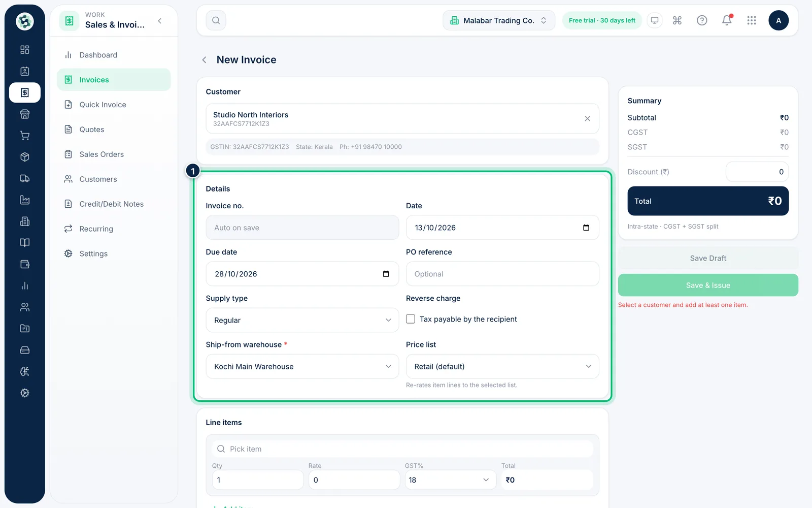Open the wallet module icon
812x508 pixels.
pyautogui.click(x=24, y=264)
